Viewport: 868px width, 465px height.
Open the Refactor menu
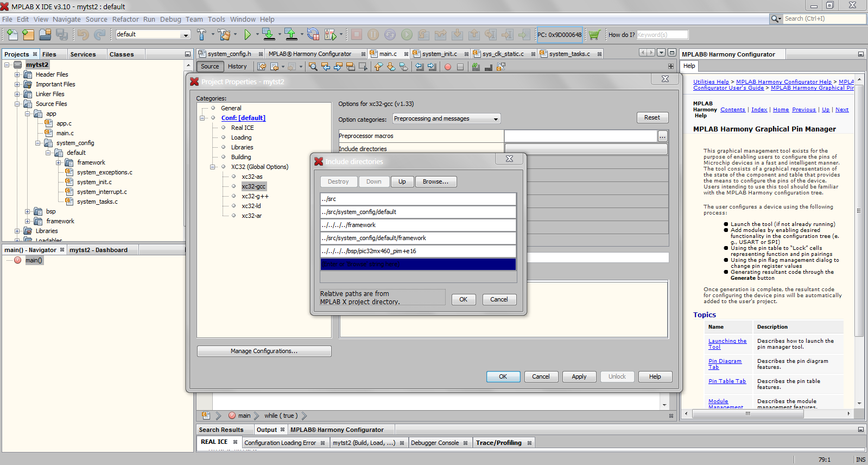click(125, 19)
